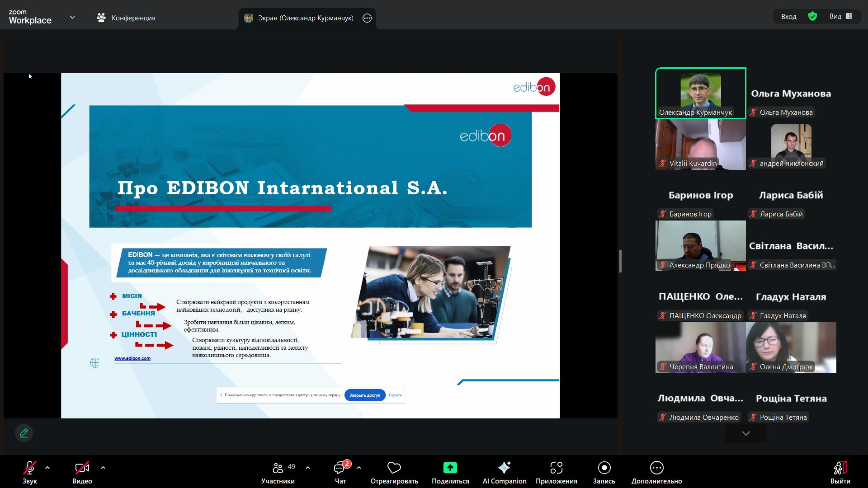The image size is (868, 488).
Task: Toggle the participants list panel
Action: 278,472
